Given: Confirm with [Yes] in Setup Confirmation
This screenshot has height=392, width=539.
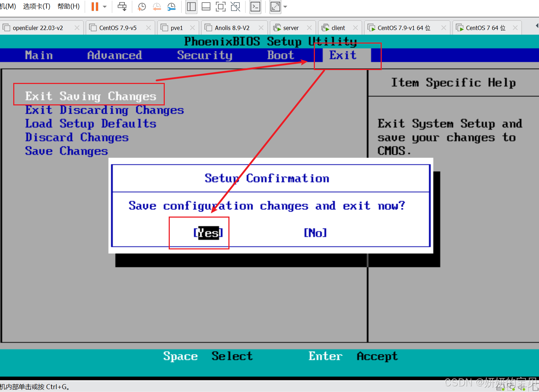Looking at the screenshot, I should (x=208, y=233).
